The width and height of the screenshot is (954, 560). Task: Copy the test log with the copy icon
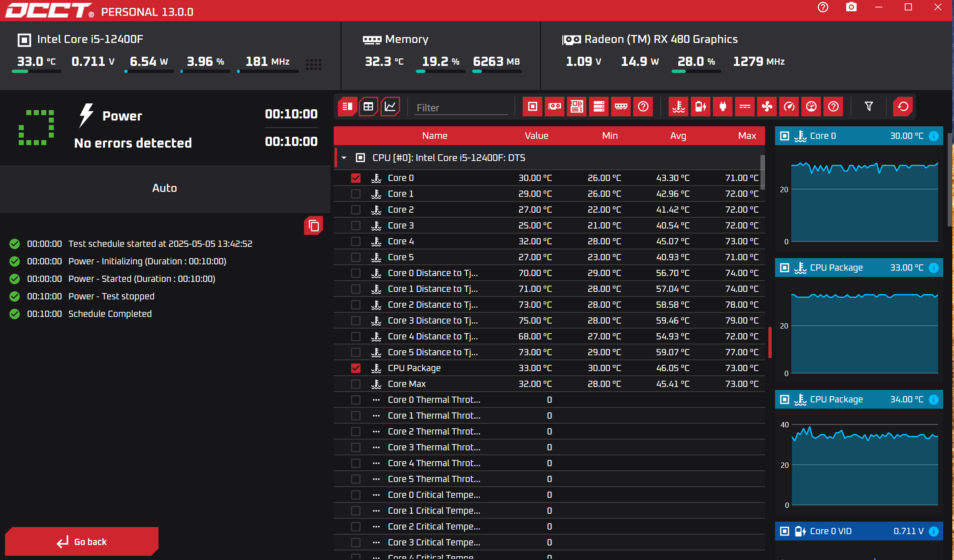coord(314,226)
